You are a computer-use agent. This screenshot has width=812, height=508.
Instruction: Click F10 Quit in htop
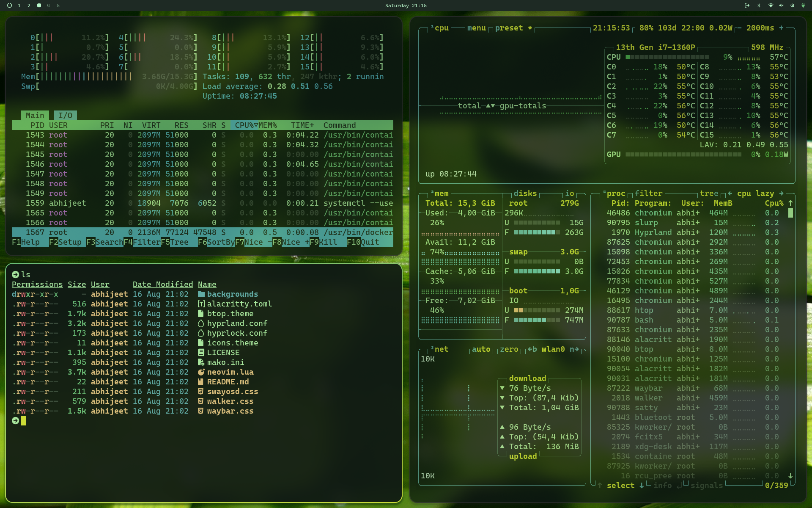363,242
